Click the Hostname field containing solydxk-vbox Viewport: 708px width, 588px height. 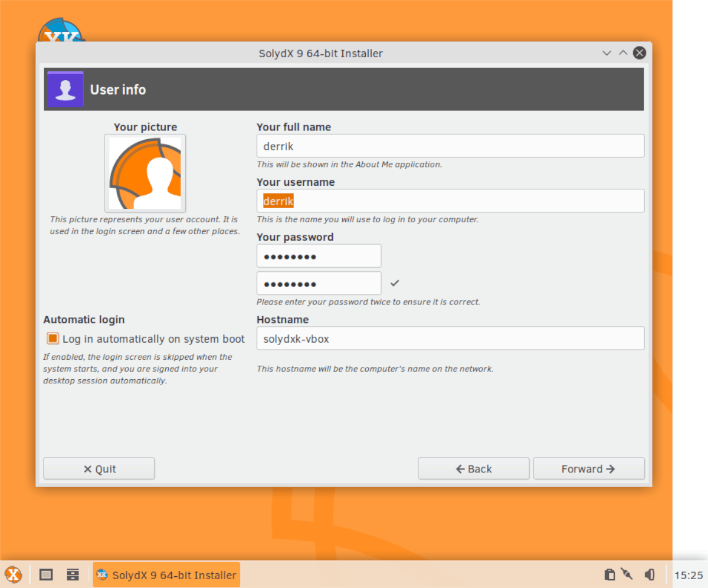point(450,339)
